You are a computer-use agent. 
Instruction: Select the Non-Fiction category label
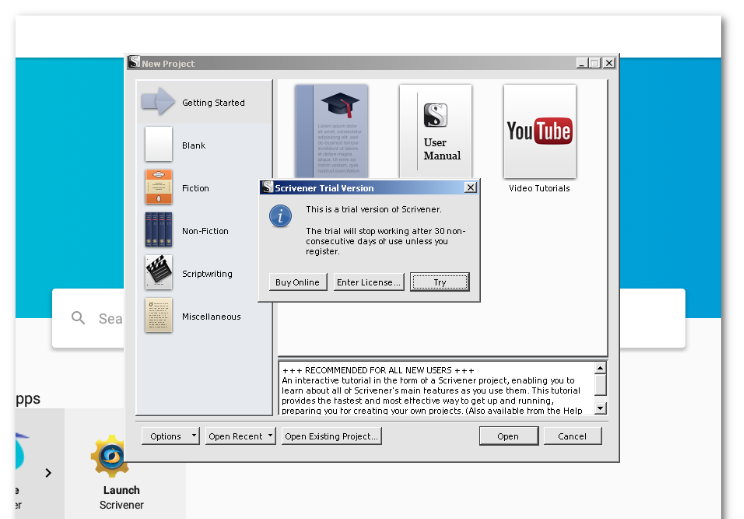click(205, 231)
